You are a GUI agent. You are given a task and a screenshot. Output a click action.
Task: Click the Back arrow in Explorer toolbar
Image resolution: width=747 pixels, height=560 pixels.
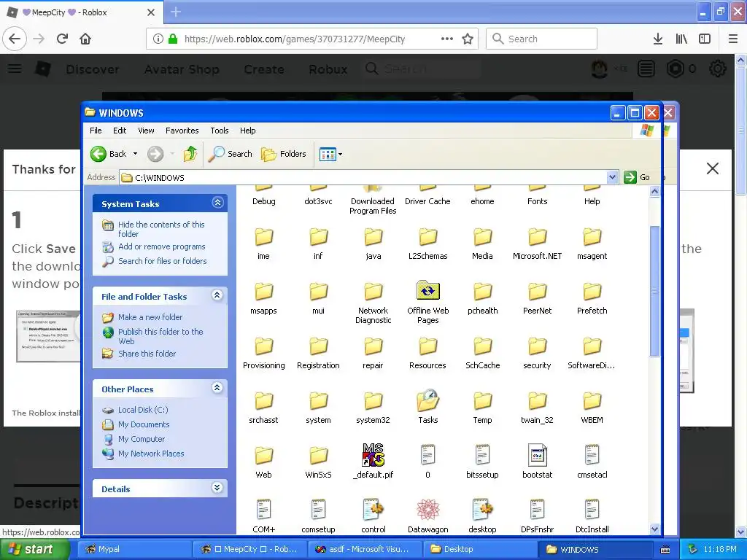[98, 154]
